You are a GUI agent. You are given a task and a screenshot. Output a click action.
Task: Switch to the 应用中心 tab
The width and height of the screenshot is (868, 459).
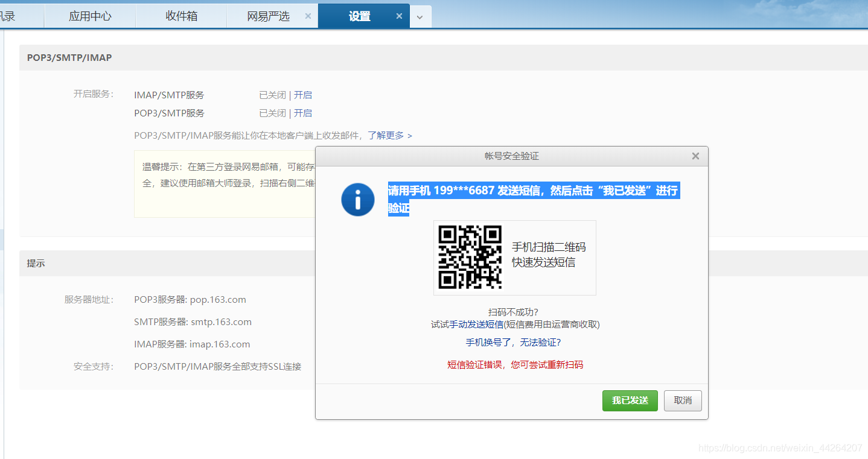click(x=90, y=16)
